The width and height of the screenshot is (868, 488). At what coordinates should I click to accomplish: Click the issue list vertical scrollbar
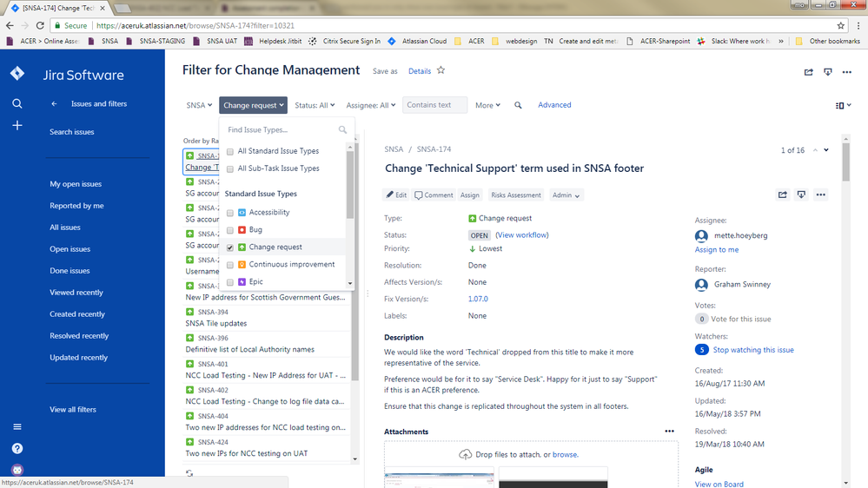click(x=355, y=260)
